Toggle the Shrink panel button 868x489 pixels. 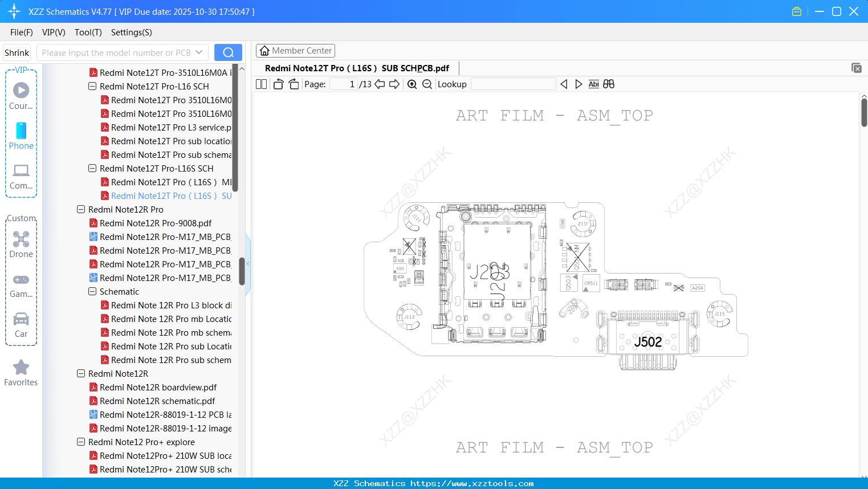17,52
